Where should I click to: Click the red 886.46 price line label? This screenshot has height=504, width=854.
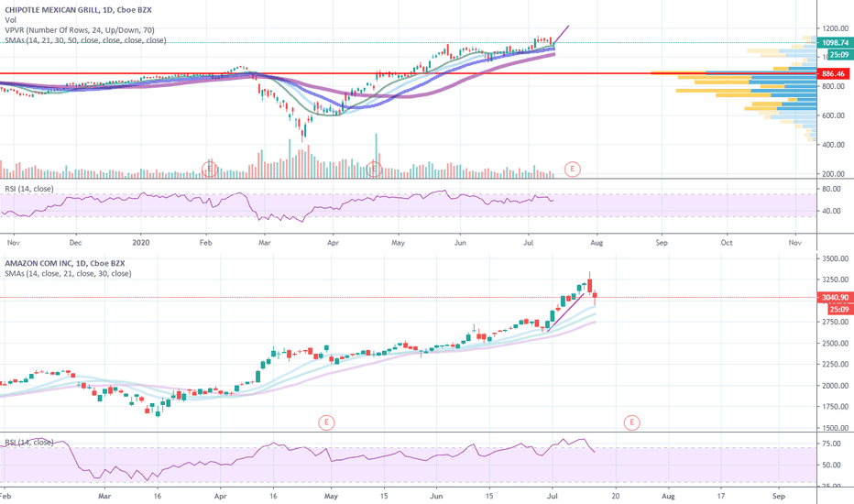(x=833, y=73)
